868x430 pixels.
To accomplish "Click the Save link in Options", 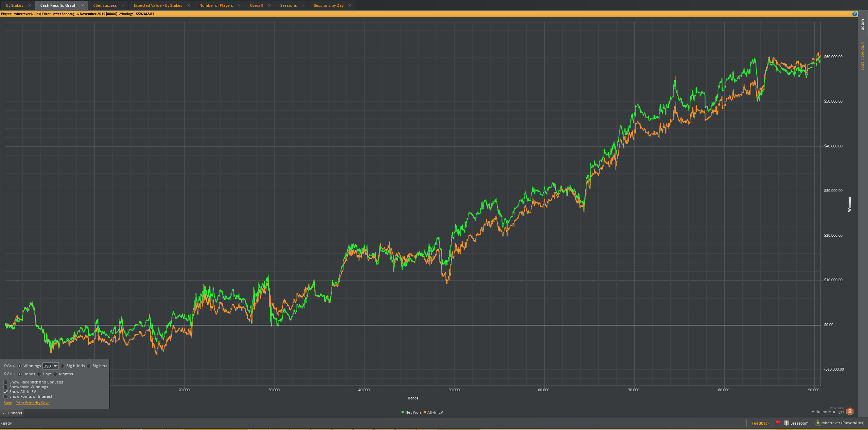I will (x=8, y=403).
